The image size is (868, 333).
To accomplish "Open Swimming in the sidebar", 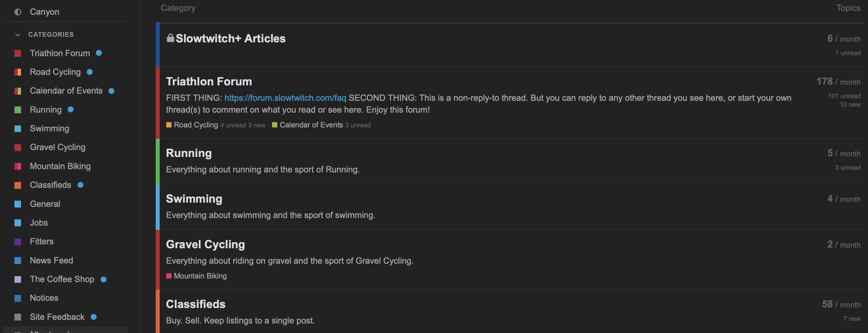I will click(49, 128).
